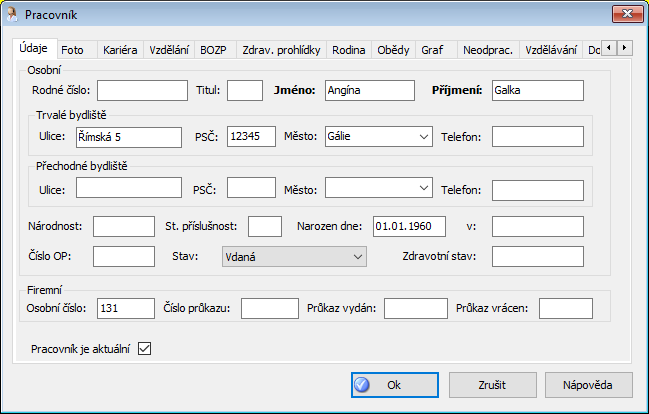Click the Rodné číslo input field
The width and height of the screenshot is (649, 414).
coord(143,91)
